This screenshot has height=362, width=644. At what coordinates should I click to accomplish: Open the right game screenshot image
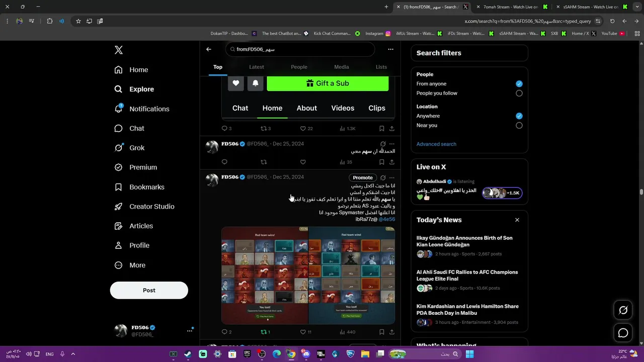pyautogui.click(x=352, y=276)
